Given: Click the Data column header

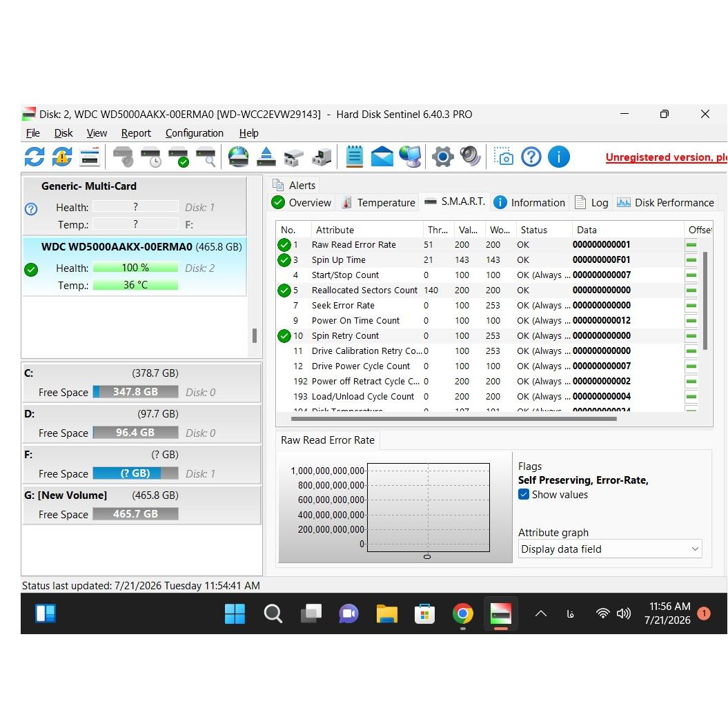Looking at the screenshot, I should (628, 230).
